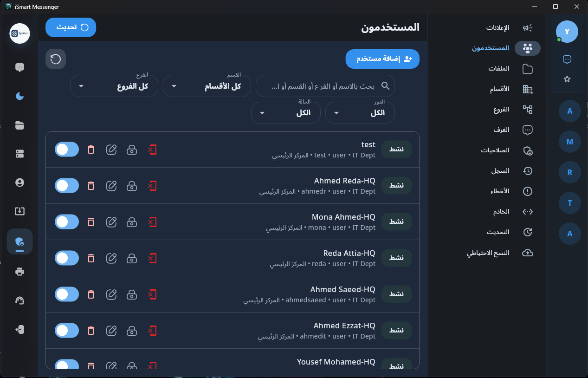Delete Ahmed Ezzat-HQ with trash icon
Image resolution: width=588 pixels, height=378 pixels.
point(91,331)
